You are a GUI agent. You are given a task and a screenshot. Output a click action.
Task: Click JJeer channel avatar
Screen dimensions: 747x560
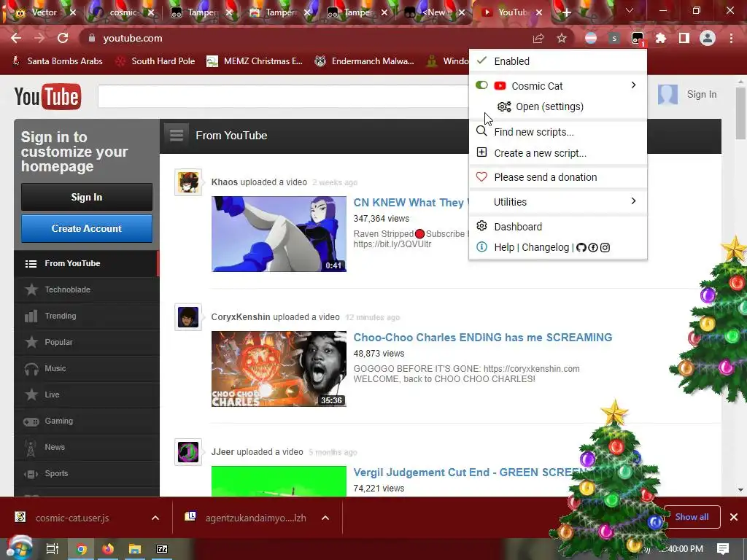coord(188,452)
